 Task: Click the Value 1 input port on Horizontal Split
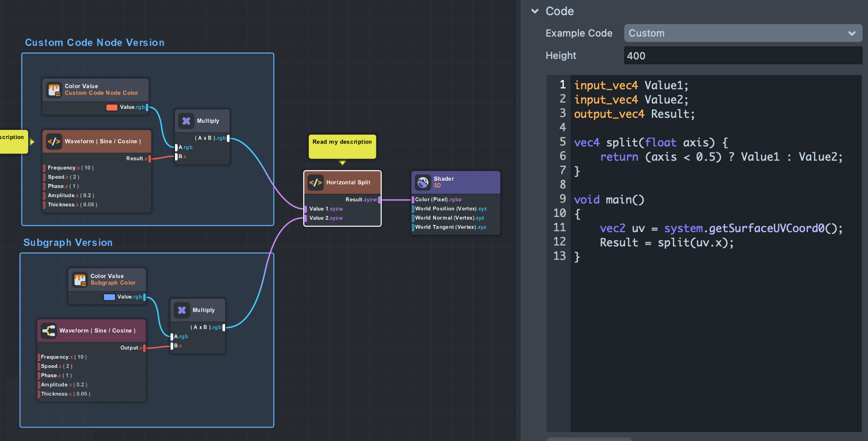click(306, 209)
